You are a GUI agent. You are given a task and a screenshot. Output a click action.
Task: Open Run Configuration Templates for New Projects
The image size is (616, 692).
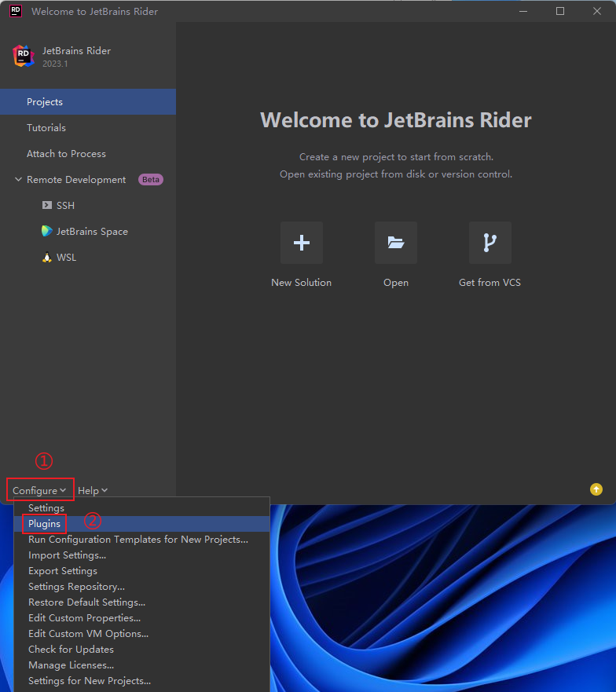(x=141, y=540)
